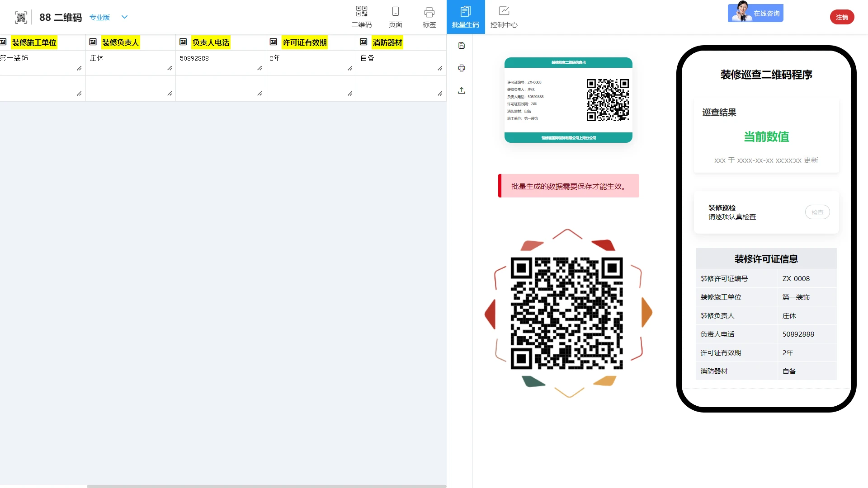Click empty second-row cell under 许可证有效期
Image resolution: width=868 pixels, height=488 pixels.
tap(311, 88)
